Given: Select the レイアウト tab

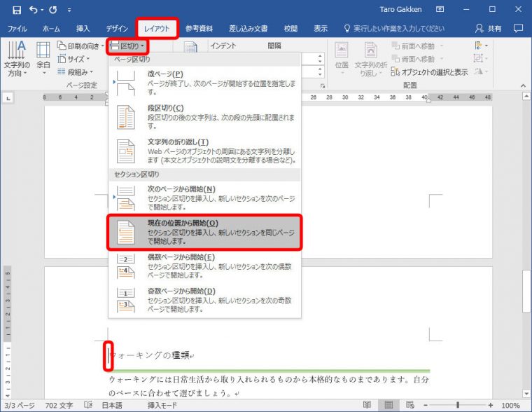Looking at the screenshot, I should (x=157, y=29).
